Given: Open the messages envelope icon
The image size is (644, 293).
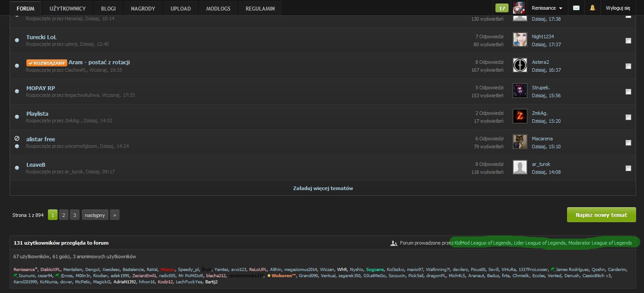Looking at the screenshot, I should (576, 8).
